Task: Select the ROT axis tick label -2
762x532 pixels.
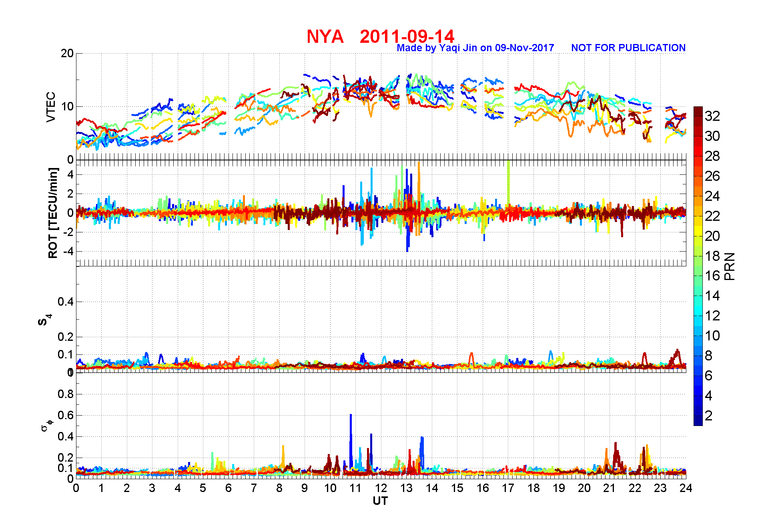Action: (69, 232)
